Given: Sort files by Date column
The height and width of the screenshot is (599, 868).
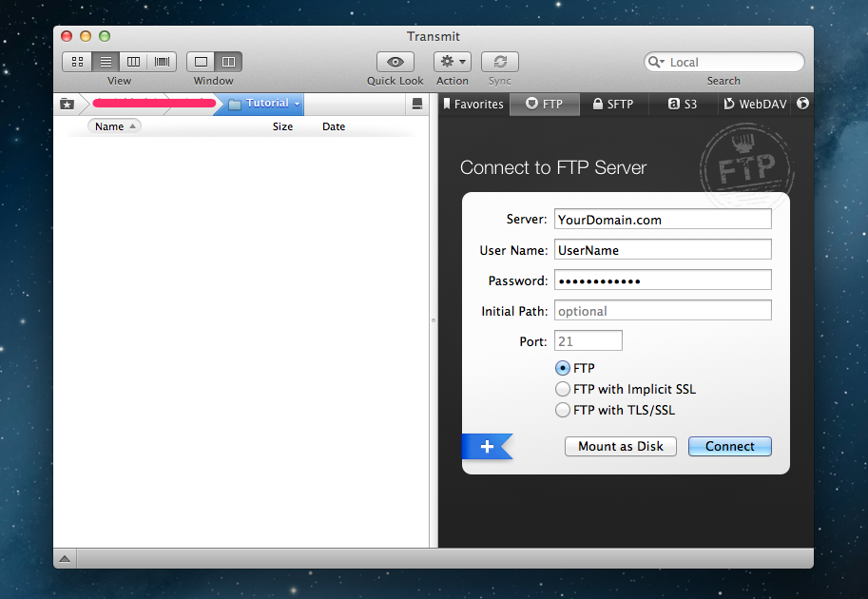Looking at the screenshot, I should pos(334,126).
